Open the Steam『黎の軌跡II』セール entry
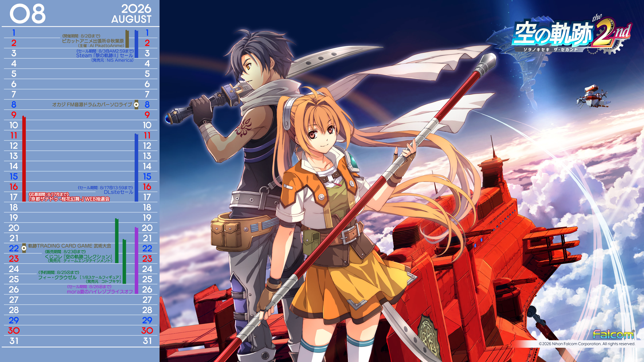Viewport: 644px width, 362px height. coord(104,55)
